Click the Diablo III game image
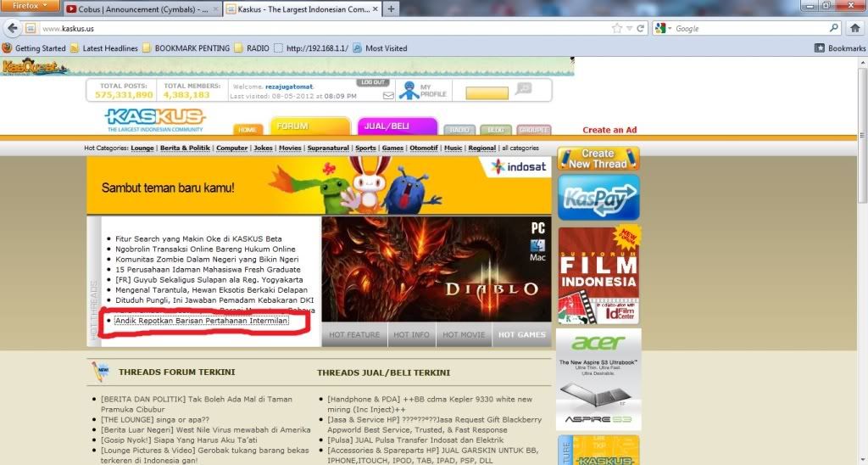This screenshot has height=465, width=868. (437, 269)
